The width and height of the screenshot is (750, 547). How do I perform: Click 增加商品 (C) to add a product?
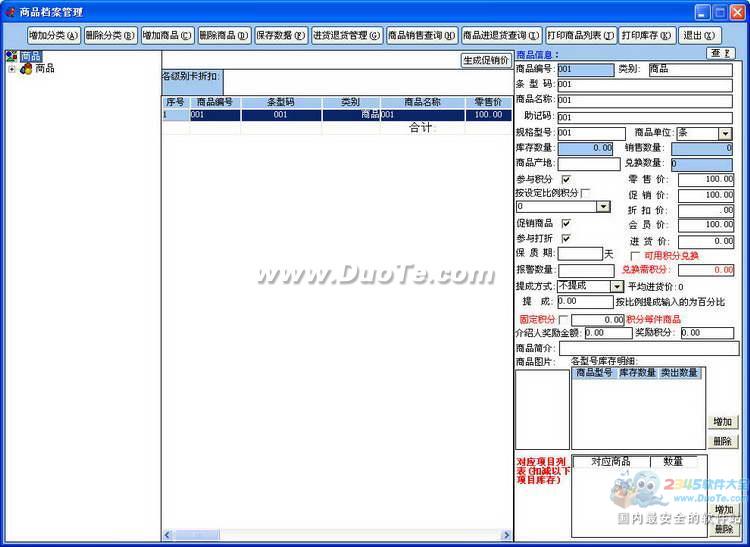click(167, 35)
